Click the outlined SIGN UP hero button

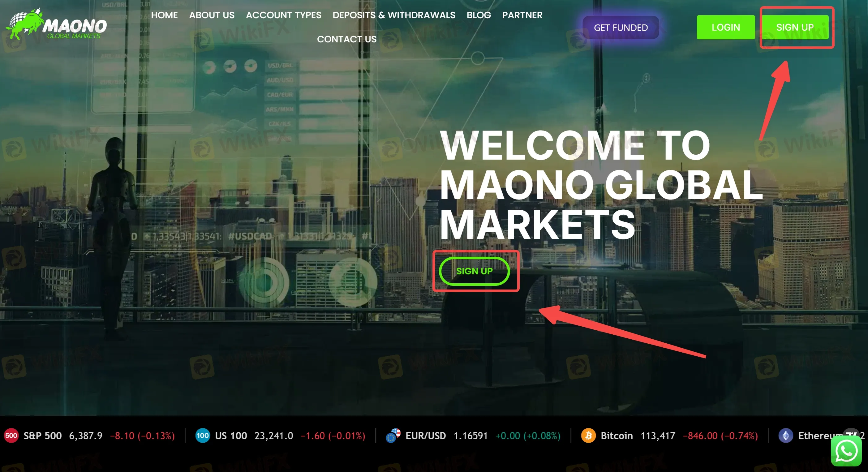point(475,271)
